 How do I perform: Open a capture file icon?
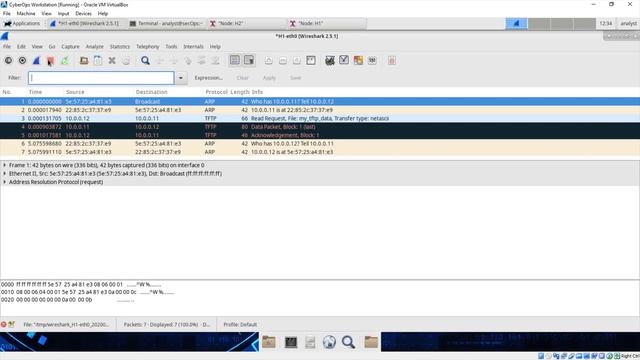[x=84, y=61]
